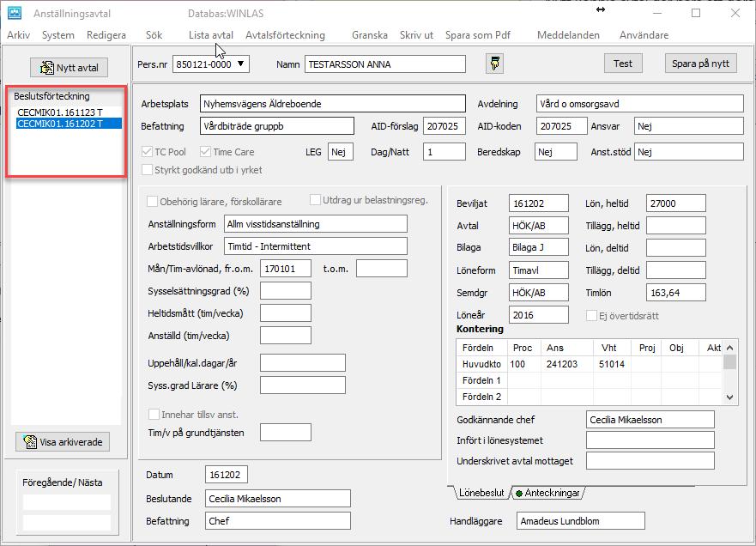Check Utdrag ur belastningsreg. checkbox
The height and width of the screenshot is (546, 756).
tap(315, 200)
